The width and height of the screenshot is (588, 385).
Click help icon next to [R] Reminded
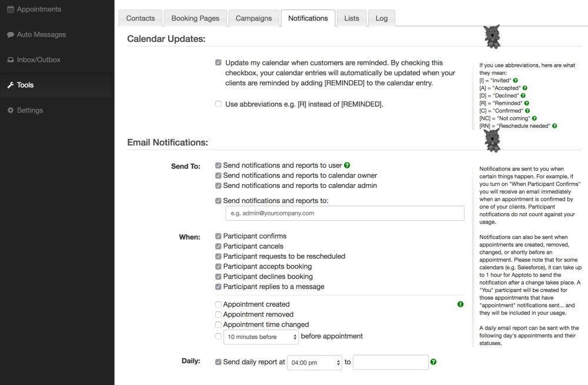click(527, 103)
